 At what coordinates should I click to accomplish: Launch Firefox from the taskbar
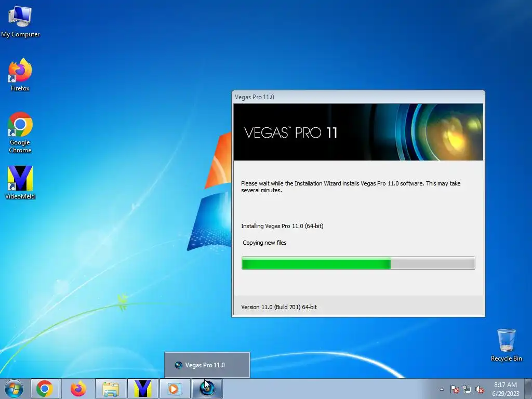(x=78, y=389)
